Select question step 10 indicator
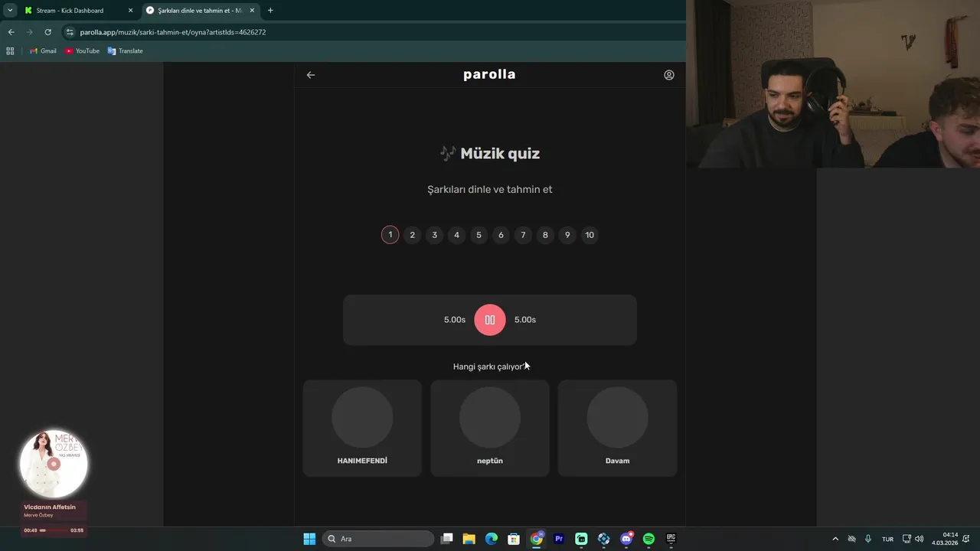Viewport: 980px width, 551px height. [x=590, y=235]
